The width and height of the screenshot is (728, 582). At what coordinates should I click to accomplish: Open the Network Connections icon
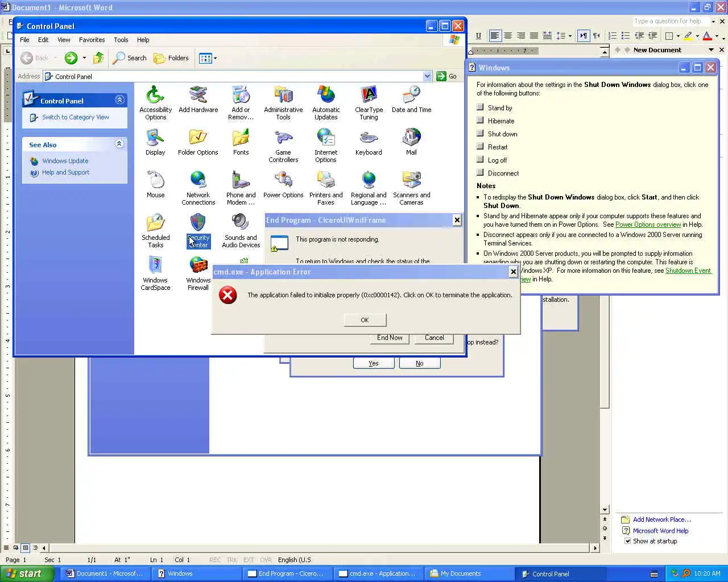click(198, 188)
